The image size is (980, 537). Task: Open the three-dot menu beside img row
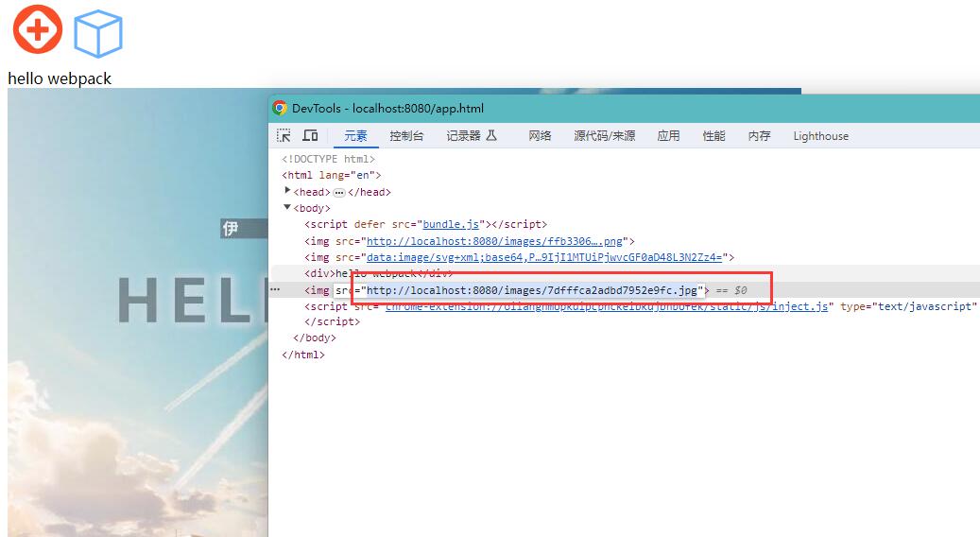(275, 290)
